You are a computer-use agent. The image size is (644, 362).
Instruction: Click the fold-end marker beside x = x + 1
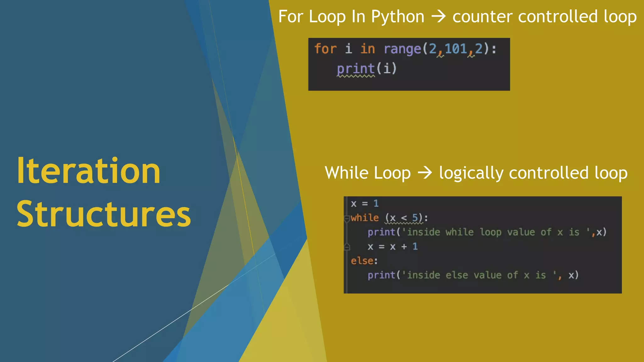(347, 247)
